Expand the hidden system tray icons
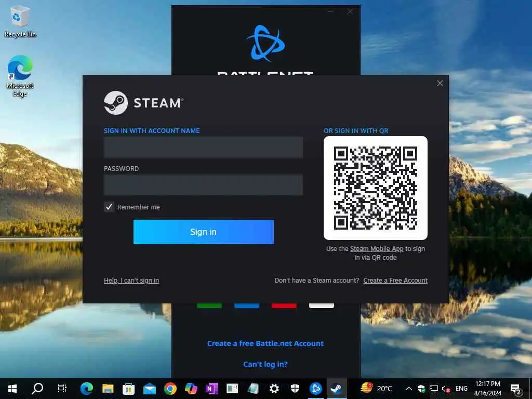 [409, 389]
